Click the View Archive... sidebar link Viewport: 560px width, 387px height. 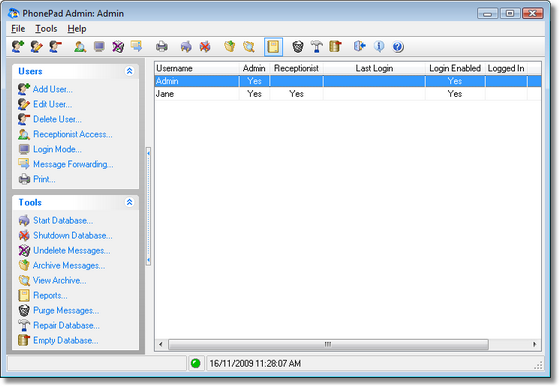(x=59, y=281)
